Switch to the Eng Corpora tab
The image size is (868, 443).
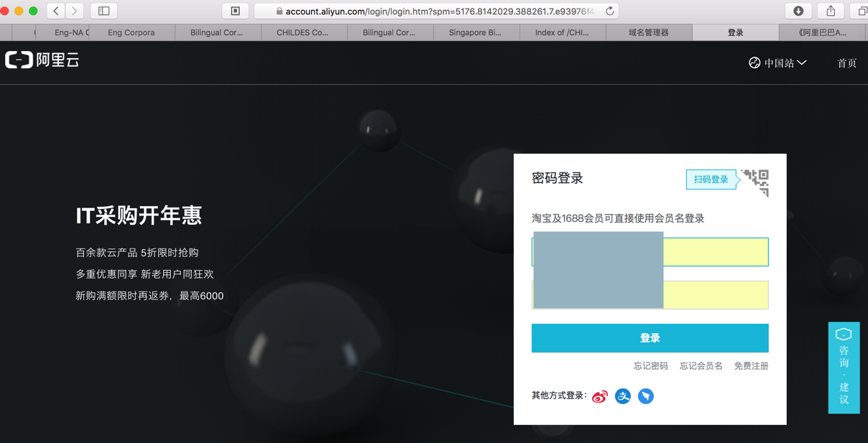click(x=131, y=32)
